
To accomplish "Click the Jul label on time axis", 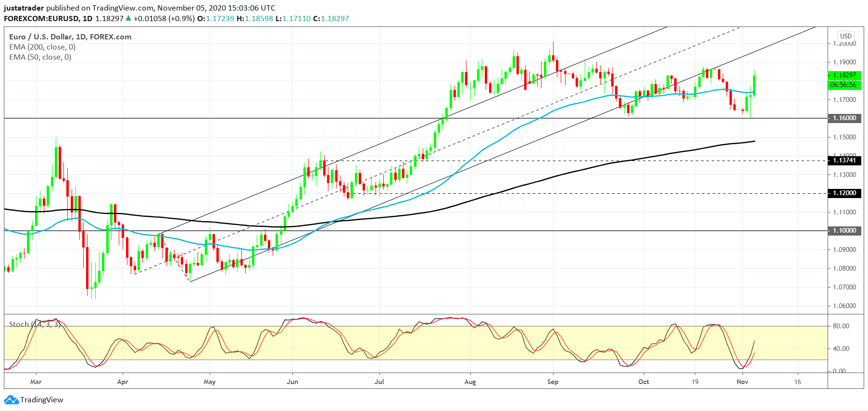I will [x=379, y=382].
